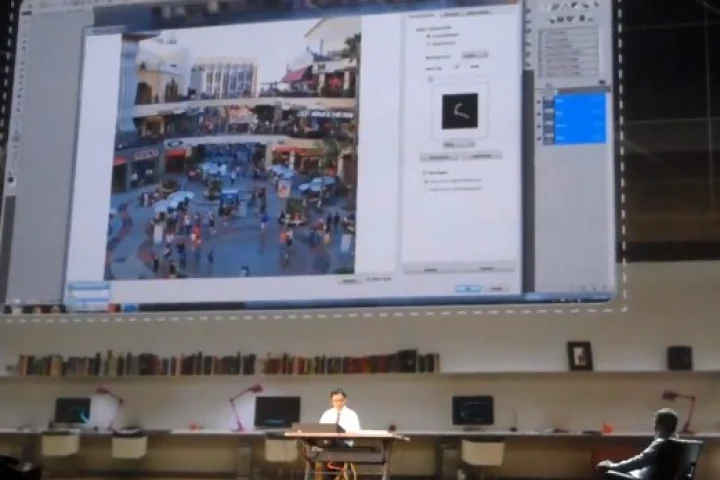Choose first radio option under that checkbox
Image resolution: width=720 pixels, height=480 pixels.
pyautogui.click(x=427, y=181)
